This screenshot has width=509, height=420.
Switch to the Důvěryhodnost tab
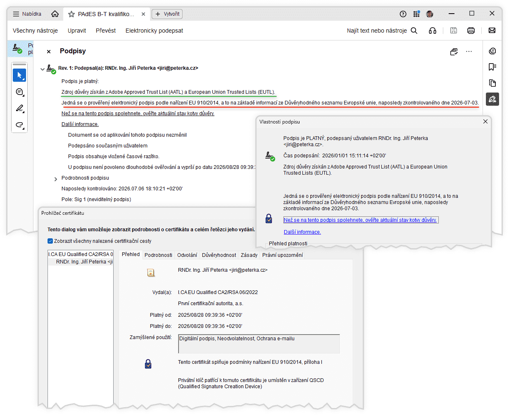click(x=219, y=255)
